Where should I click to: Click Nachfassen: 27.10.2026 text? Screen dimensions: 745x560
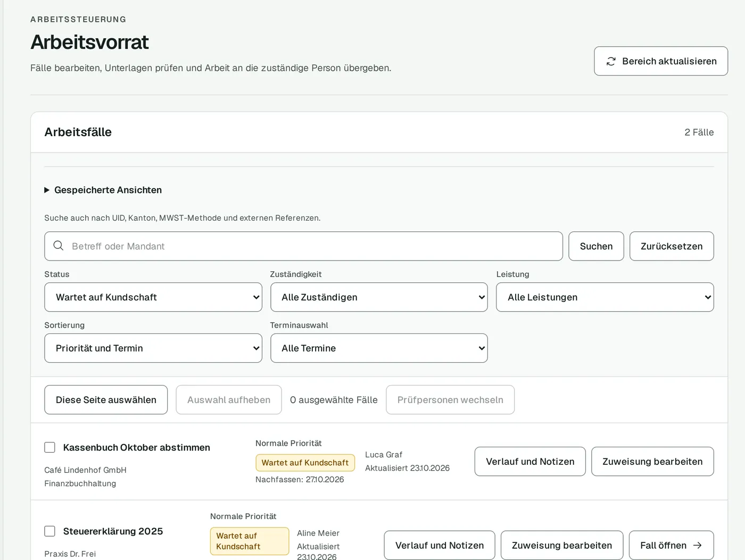[300, 479]
